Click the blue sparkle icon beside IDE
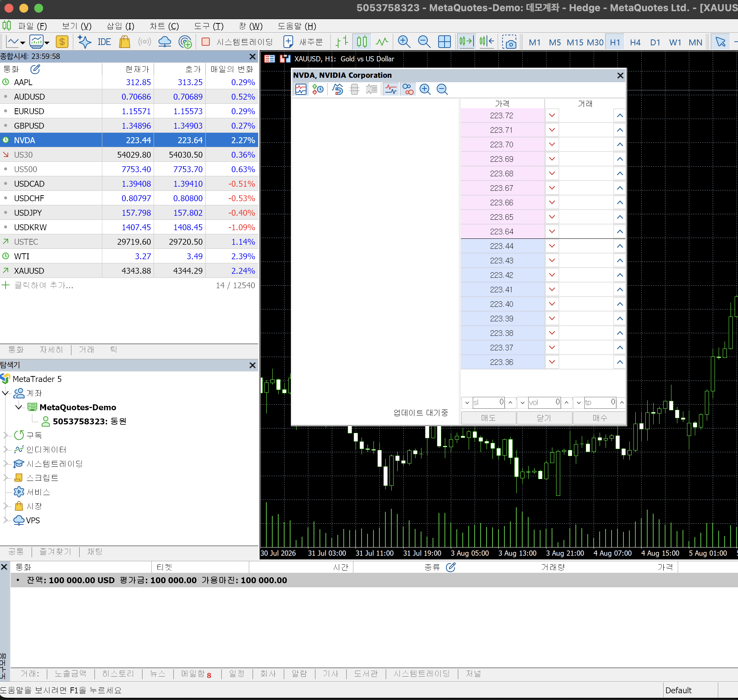Image resolution: width=738 pixels, height=700 pixels. click(84, 42)
